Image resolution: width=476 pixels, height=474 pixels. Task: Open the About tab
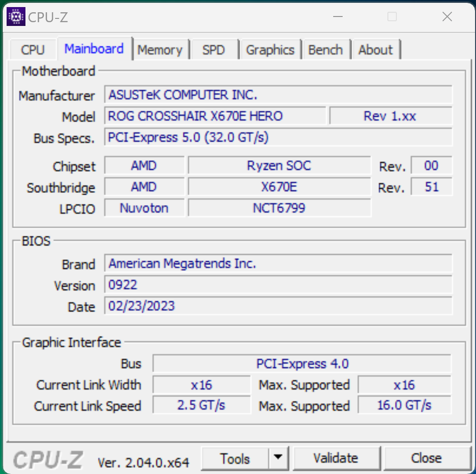point(376,50)
